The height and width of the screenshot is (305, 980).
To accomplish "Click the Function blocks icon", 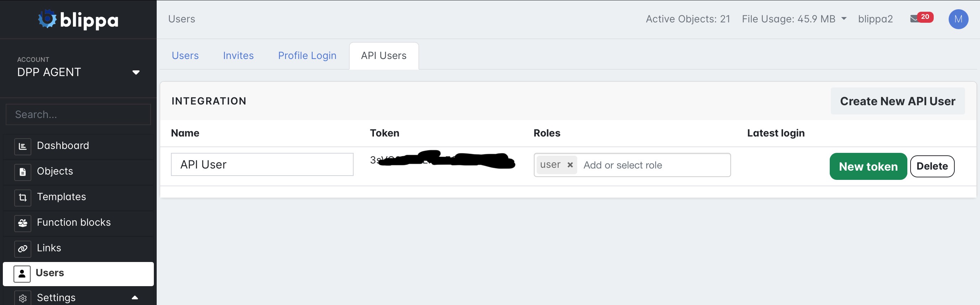I will pyautogui.click(x=22, y=223).
